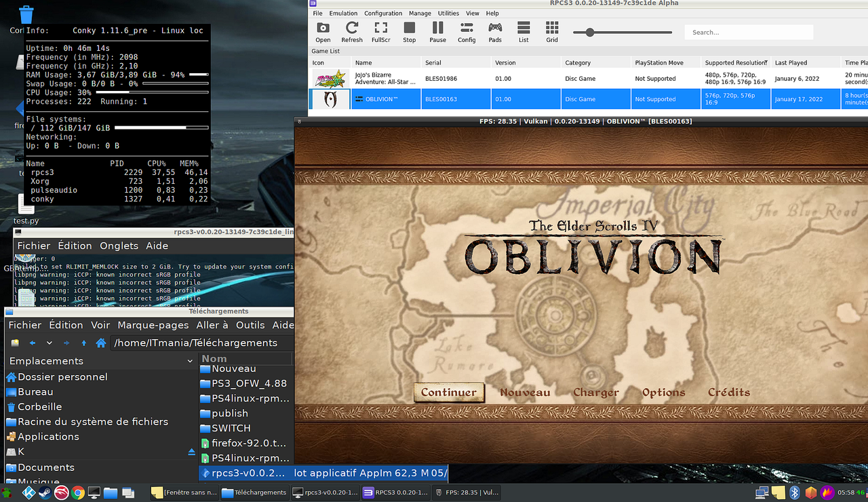Click Crédits in the Oblivion menu
The height and width of the screenshot is (502, 868).
tap(729, 392)
